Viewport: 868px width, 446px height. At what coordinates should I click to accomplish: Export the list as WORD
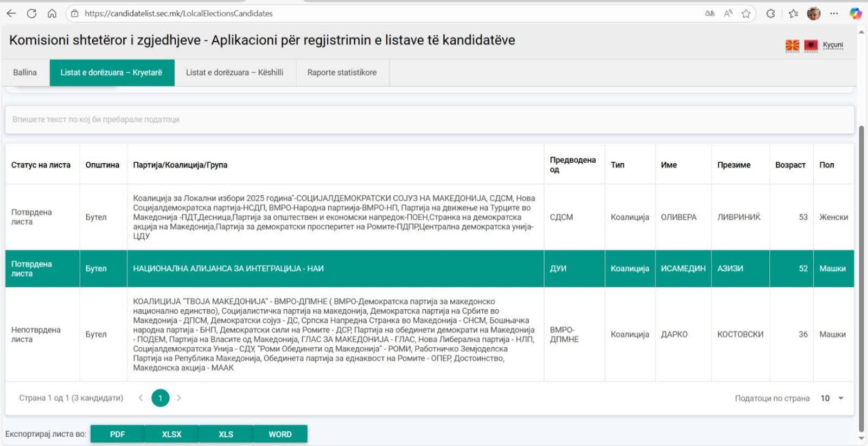[280, 434]
